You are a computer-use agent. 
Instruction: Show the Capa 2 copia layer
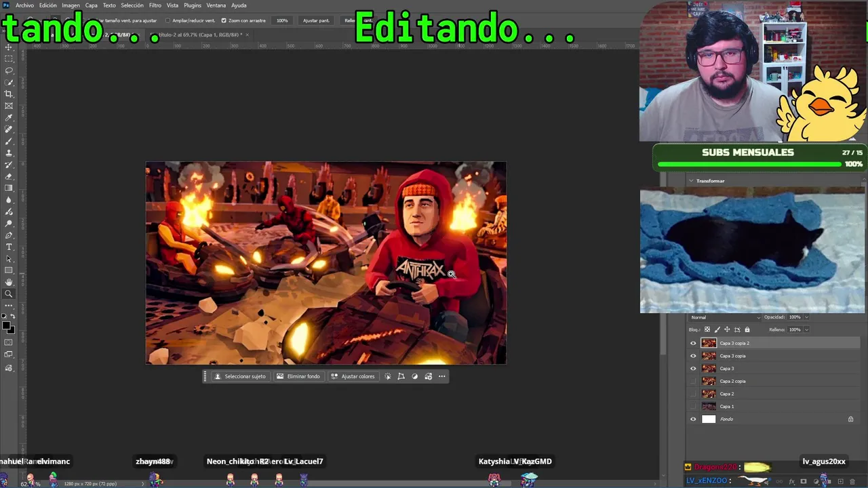[693, 381]
